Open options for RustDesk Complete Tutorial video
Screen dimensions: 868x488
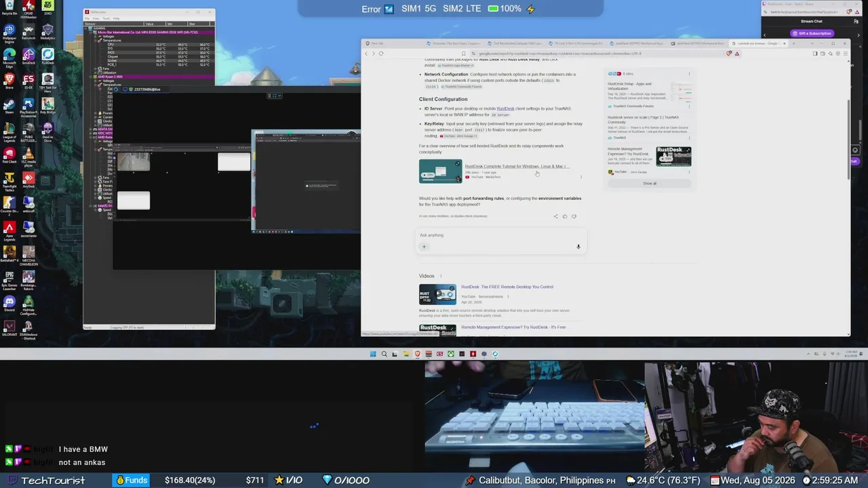coord(581,177)
